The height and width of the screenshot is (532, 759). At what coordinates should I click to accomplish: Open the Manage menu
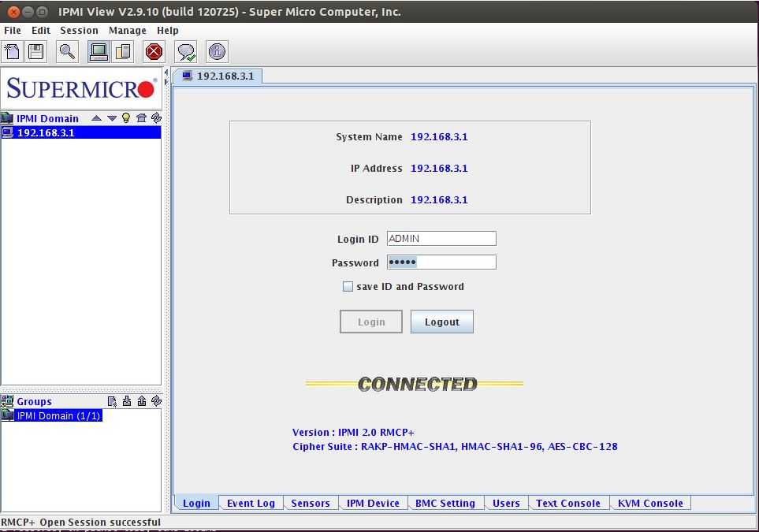[128, 31]
